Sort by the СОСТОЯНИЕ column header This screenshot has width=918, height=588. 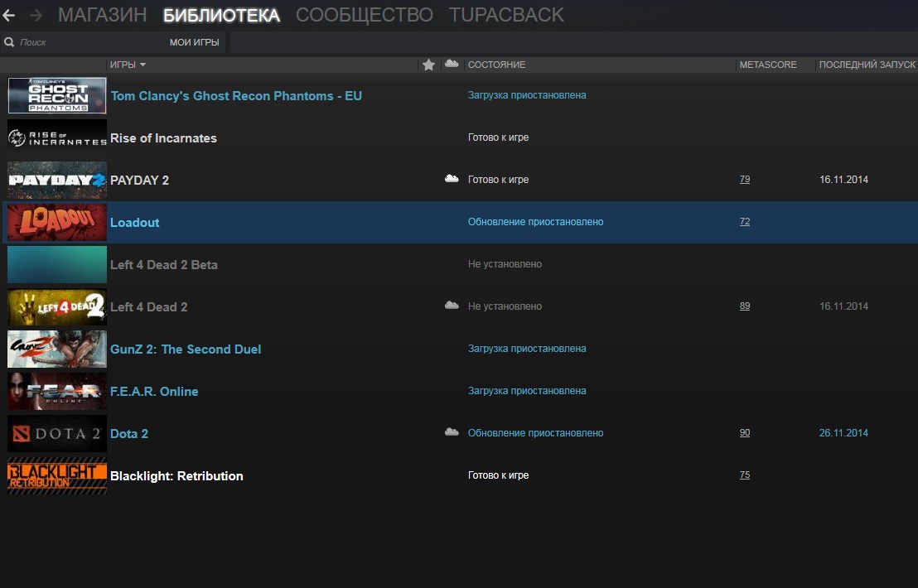pyautogui.click(x=496, y=65)
